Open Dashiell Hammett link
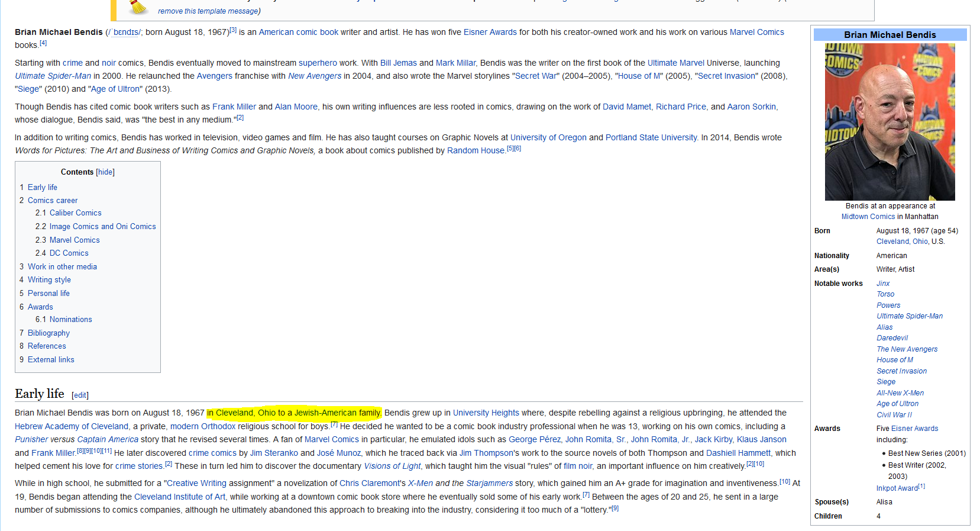The width and height of the screenshot is (980, 531). click(x=738, y=453)
